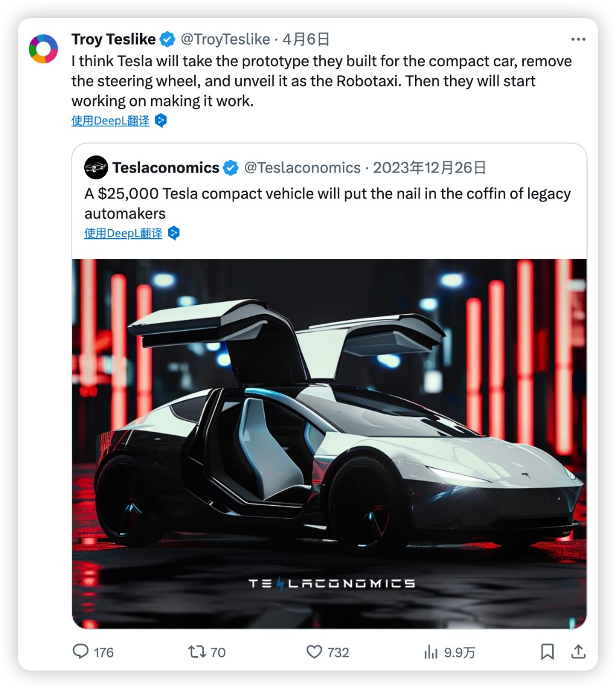
Task: Open the Tesla concept car image
Action: [329, 443]
